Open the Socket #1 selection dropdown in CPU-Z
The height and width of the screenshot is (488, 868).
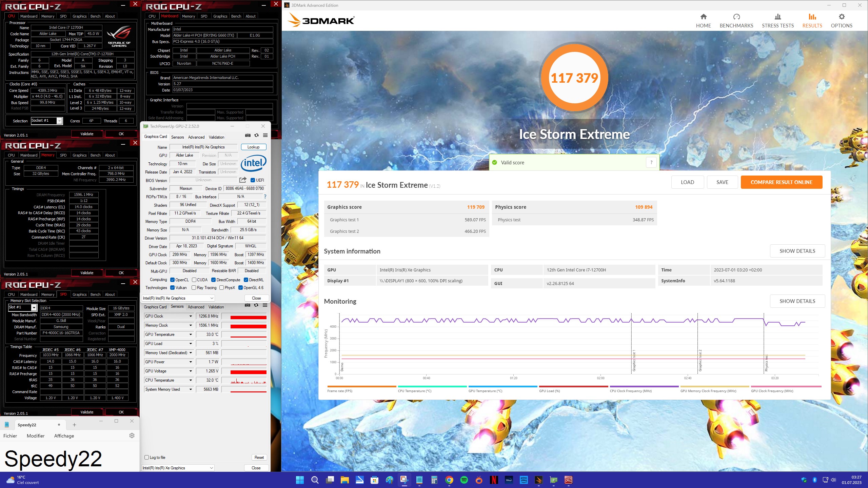pyautogui.click(x=59, y=121)
